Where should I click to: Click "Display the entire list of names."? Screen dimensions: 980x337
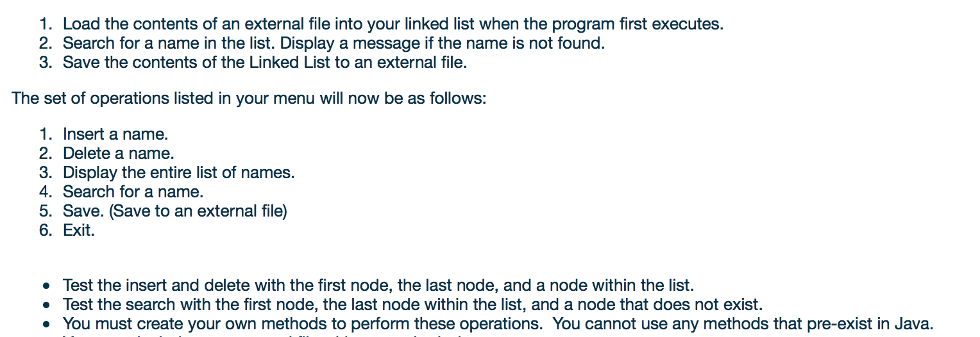tap(178, 173)
